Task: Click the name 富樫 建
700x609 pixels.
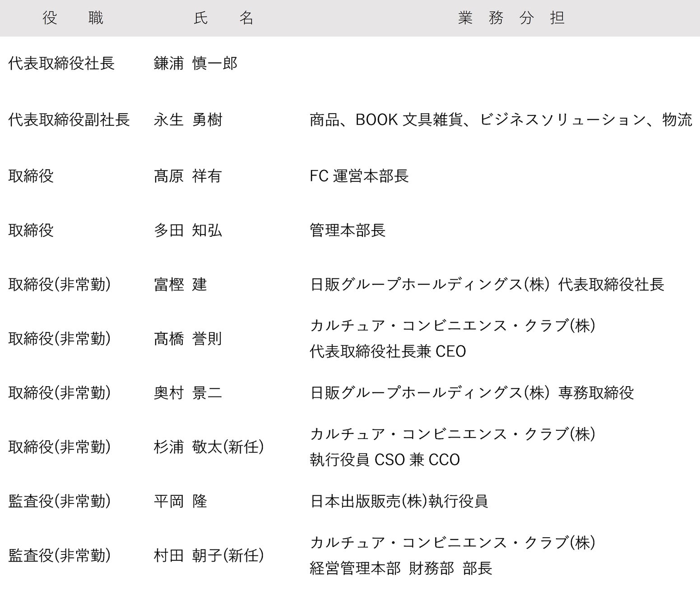Action: point(180,285)
